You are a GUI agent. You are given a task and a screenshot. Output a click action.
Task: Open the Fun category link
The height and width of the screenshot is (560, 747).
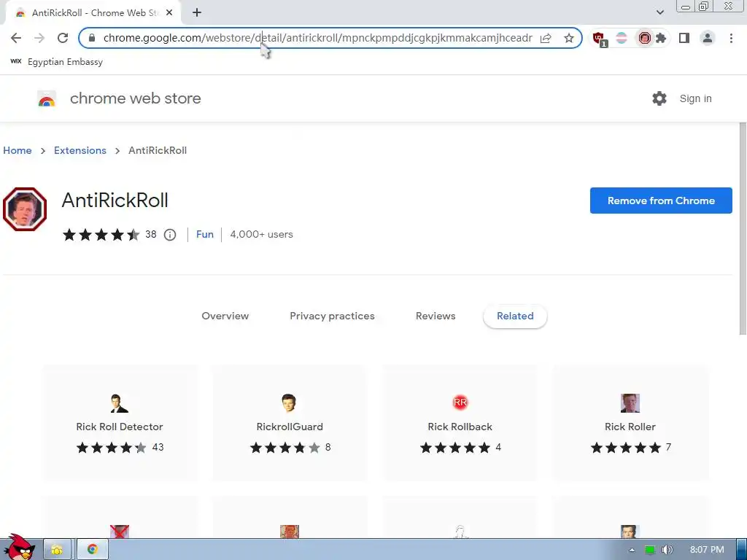click(205, 234)
